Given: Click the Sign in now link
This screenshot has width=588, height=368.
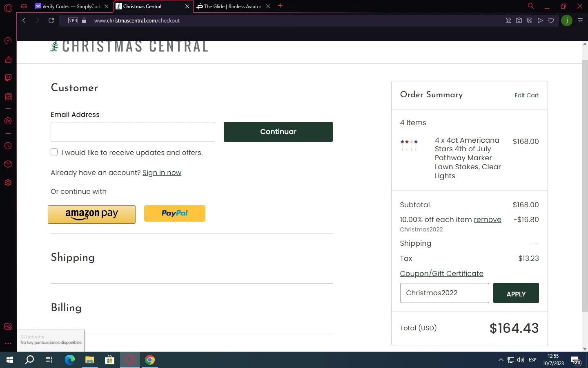Looking at the screenshot, I should click(x=162, y=173).
